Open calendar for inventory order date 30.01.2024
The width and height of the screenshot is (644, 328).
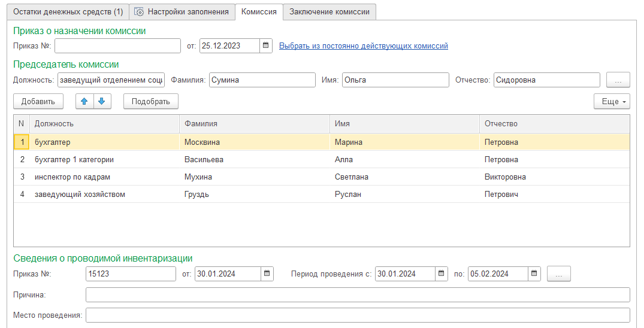pos(267,274)
